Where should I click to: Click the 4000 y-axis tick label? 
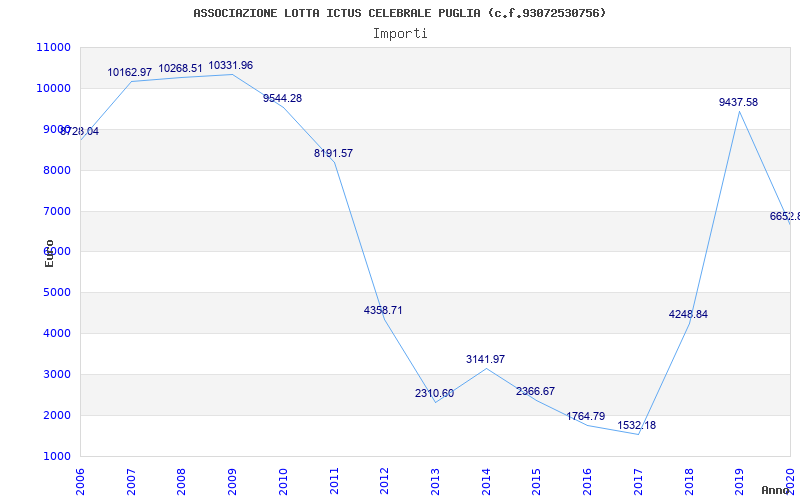tap(56, 334)
